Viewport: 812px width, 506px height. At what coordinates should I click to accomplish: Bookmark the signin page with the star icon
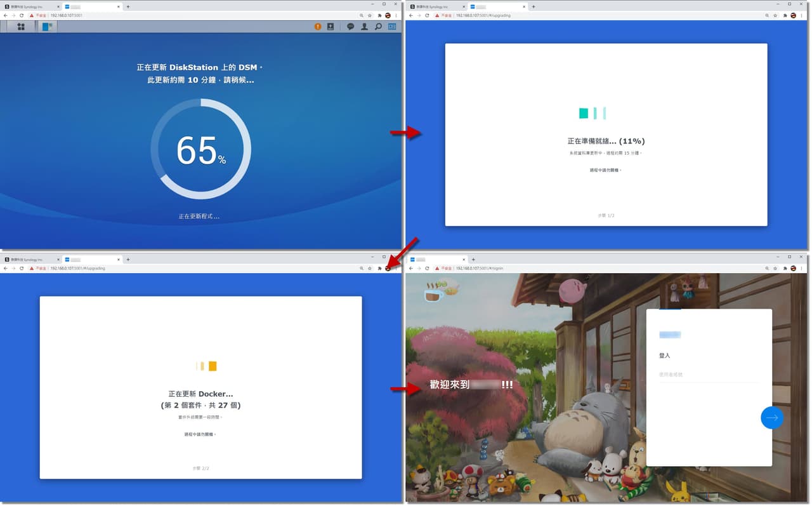pyautogui.click(x=775, y=268)
